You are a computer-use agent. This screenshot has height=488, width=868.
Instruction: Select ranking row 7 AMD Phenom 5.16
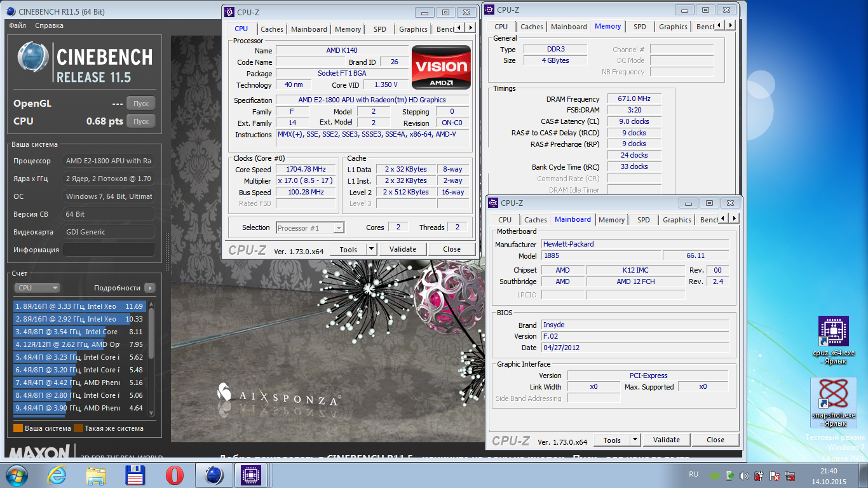tap(80, 383)
